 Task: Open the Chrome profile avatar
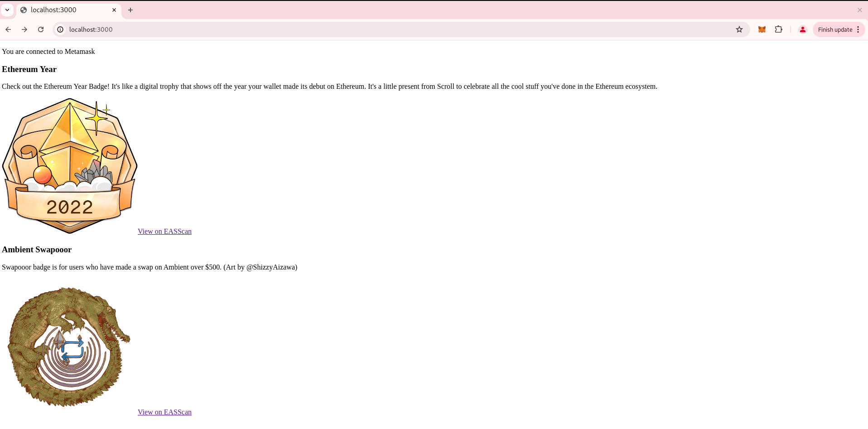pyautogui.click(x=802, y=29)
